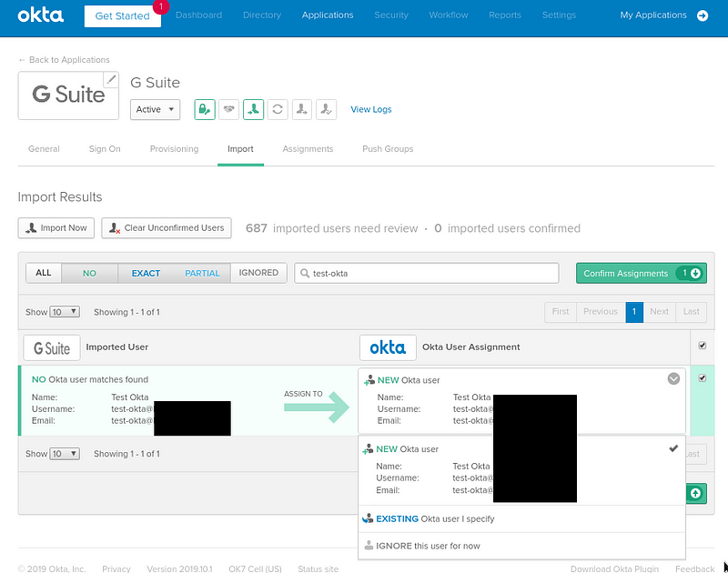Click the top Last page button

[692, 312]
